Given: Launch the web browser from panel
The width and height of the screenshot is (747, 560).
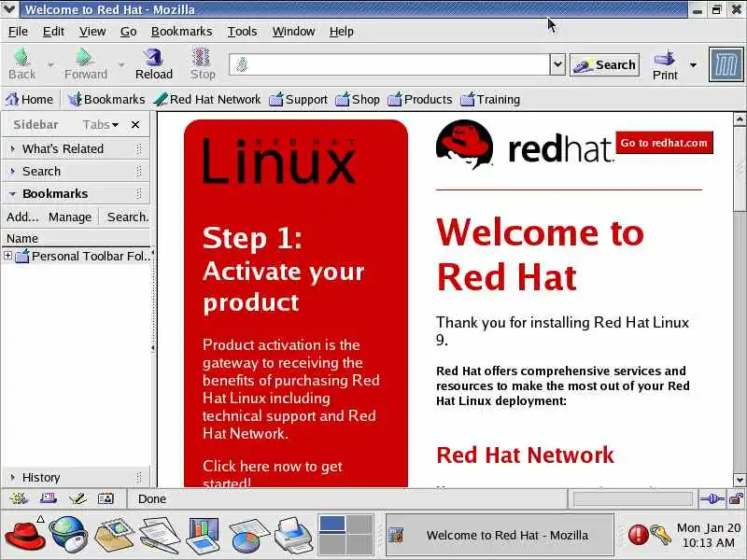Looking at the screenshot, I should point(68,534).
